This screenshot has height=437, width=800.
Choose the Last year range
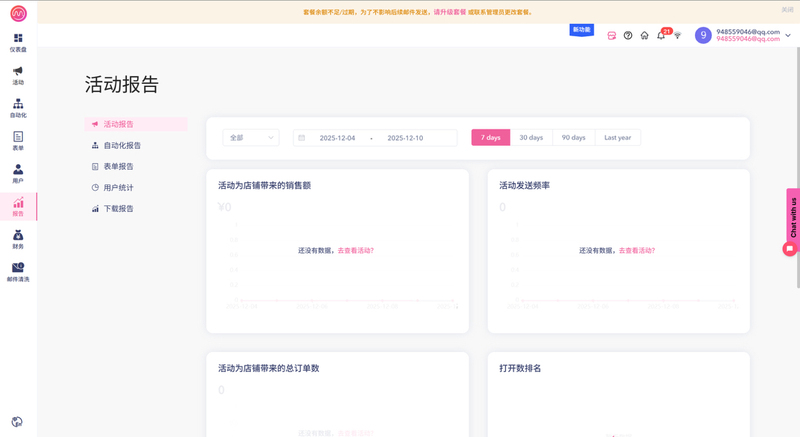coord(617,138)
